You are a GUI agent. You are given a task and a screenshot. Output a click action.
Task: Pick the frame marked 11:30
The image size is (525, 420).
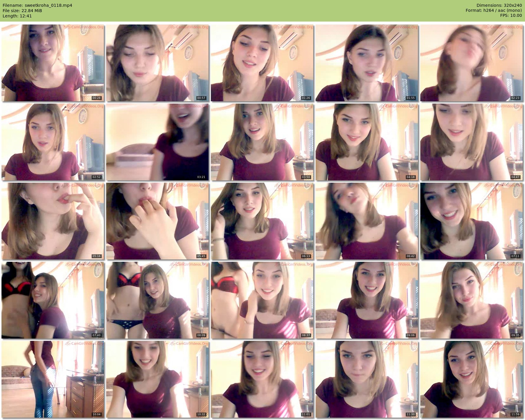point(367,379)
